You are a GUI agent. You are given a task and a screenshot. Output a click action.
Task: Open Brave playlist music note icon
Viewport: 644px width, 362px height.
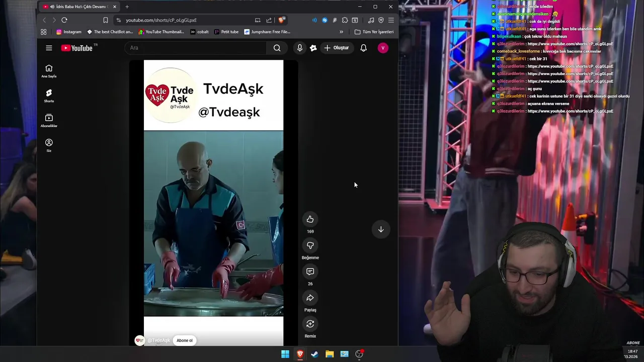pos(371,20)
